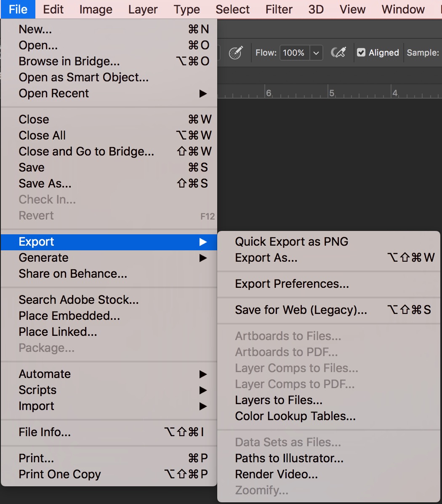Viewport: 442px width, 504px height.
Task: Open the Edit menu
Action: [53, 9]
